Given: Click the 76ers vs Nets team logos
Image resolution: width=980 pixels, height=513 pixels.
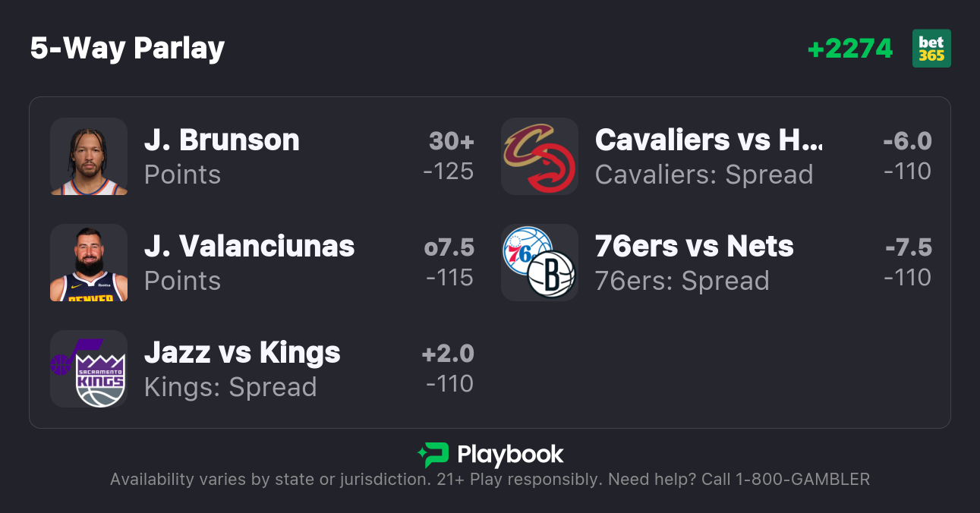Looking at the screenshot, I should (540, 263).
